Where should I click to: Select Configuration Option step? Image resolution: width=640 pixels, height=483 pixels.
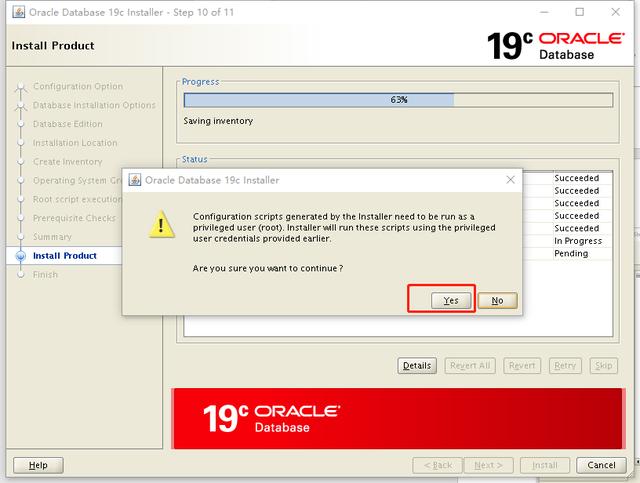tap(78, 86)
